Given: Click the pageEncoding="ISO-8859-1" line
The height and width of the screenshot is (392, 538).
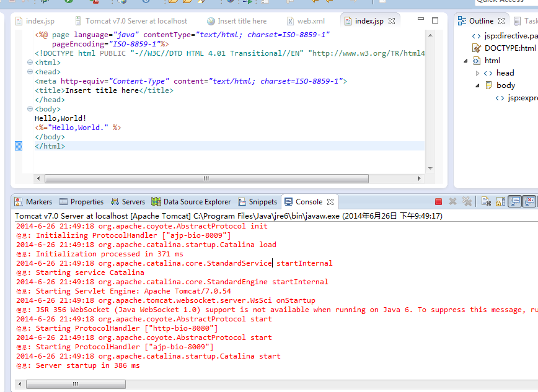Looking at the screenshot, I should pos(110,44).
